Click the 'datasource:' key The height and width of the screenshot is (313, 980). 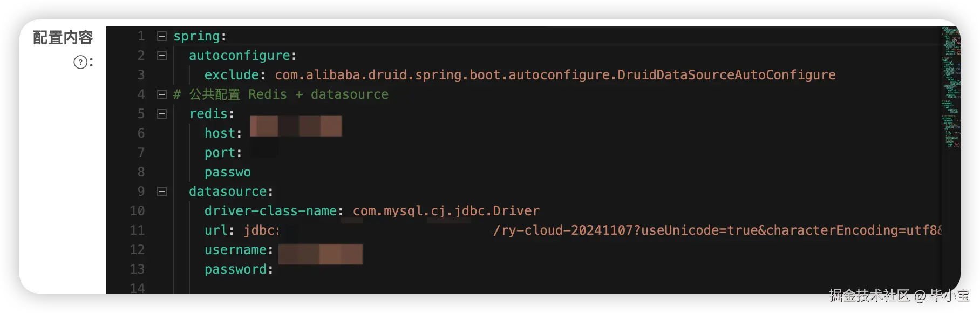coord(231,192)
